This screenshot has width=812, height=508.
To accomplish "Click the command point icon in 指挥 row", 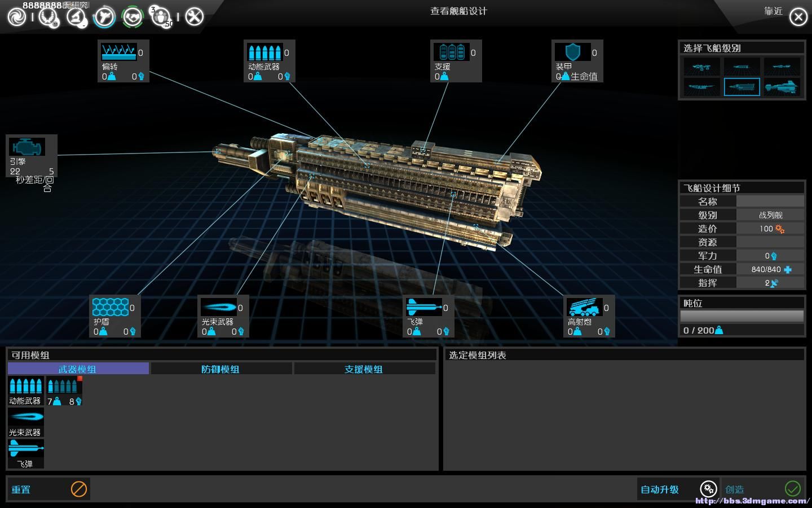I will coord(774,283).
